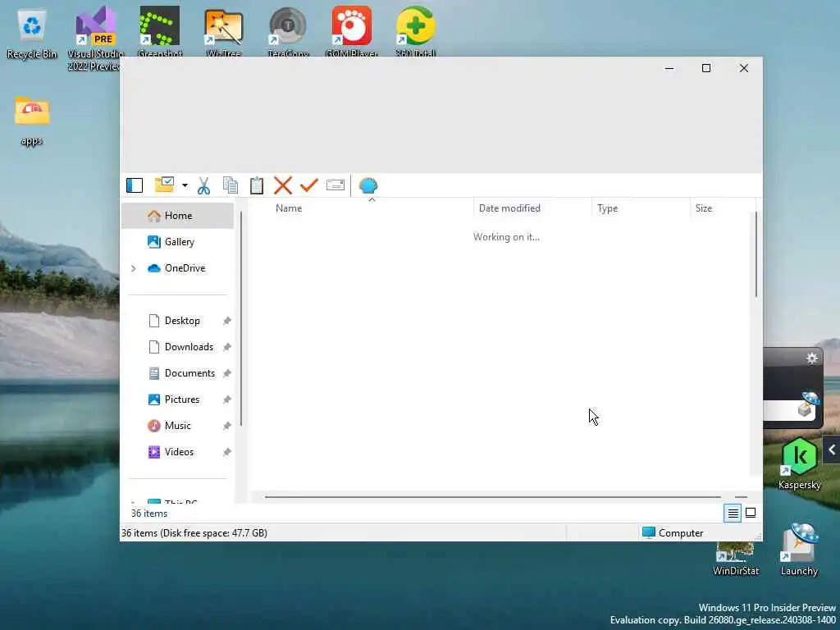Select Home in the navigation pane
The width and height of the screenshot is (840, 630).
coord(177,216)
